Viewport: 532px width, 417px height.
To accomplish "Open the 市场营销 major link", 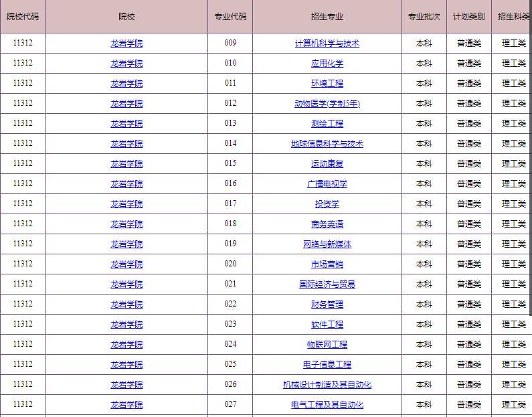I will 327,264.
